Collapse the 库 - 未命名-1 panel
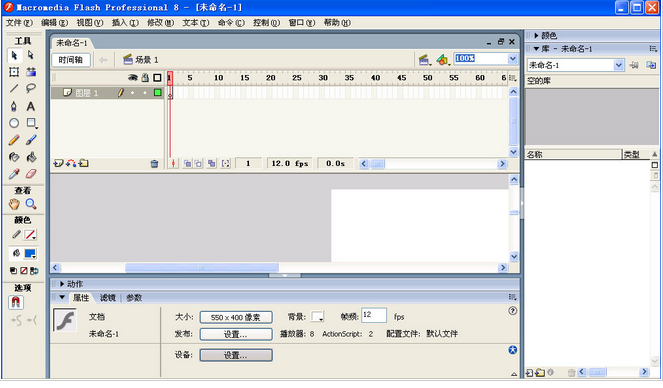 tap(536, 49)
